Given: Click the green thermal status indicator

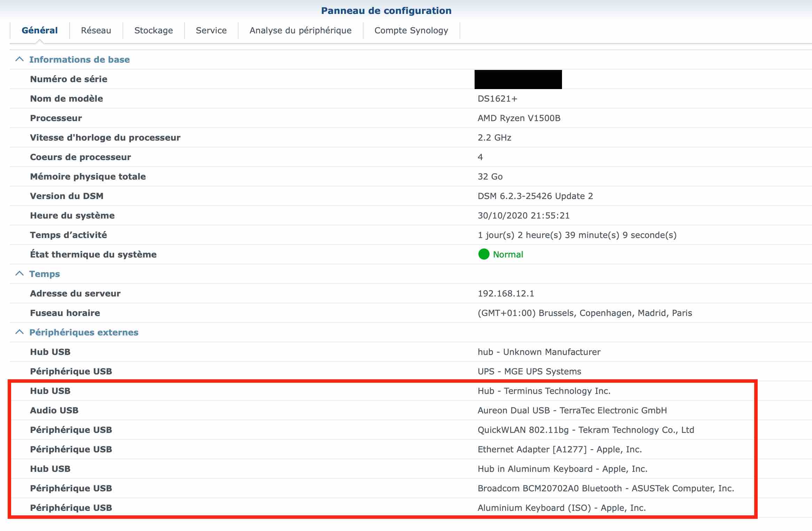Looking at the screenshot, I should [x=484, y=254].
